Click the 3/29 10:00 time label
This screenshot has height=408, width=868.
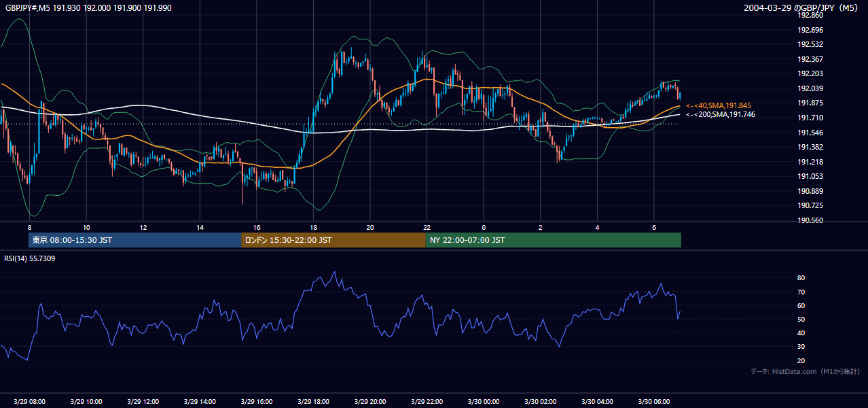pos(86,402)
